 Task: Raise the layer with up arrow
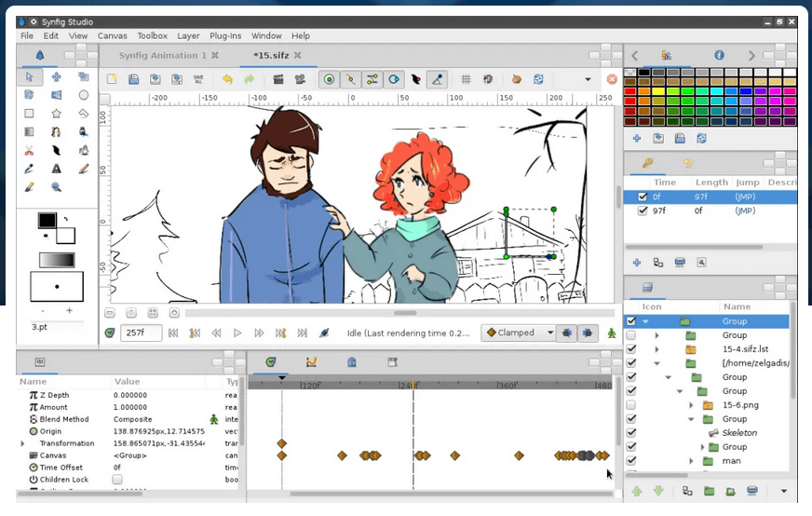coord(637,491)
